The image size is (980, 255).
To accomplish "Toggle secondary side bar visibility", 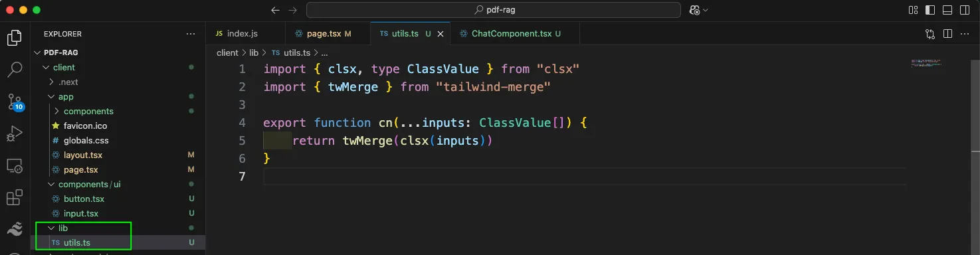I will pyautogui.click(x=965, y=10).
